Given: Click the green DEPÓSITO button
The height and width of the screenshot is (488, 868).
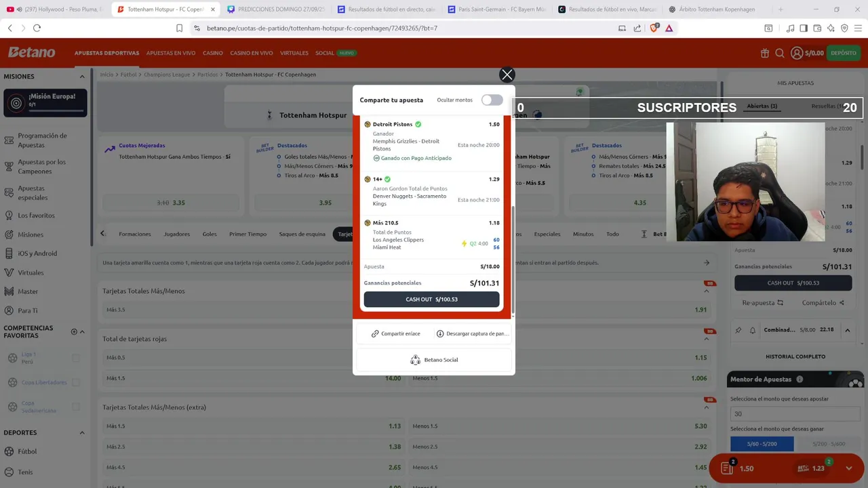Looking at the screenshot, I should tap(844, 53).
